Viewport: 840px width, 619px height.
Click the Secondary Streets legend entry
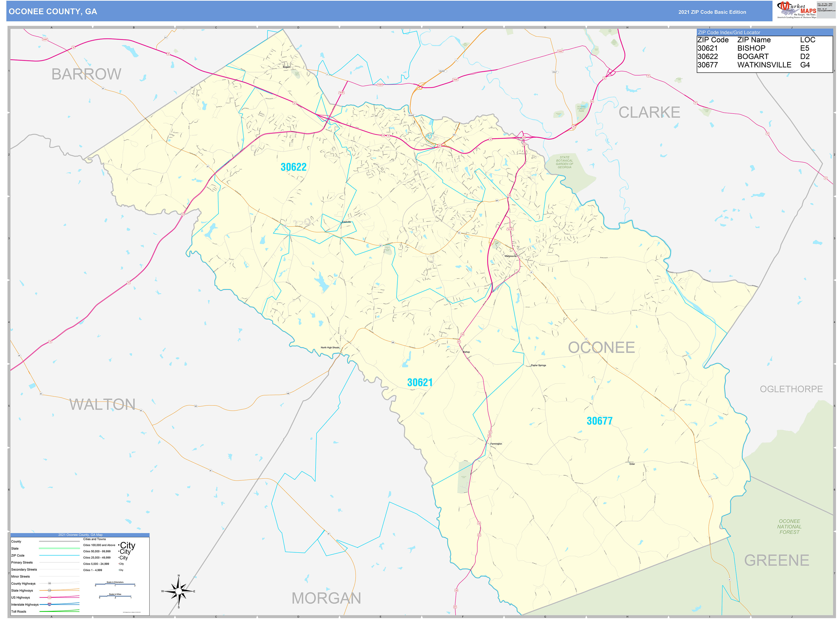point(24,569)
